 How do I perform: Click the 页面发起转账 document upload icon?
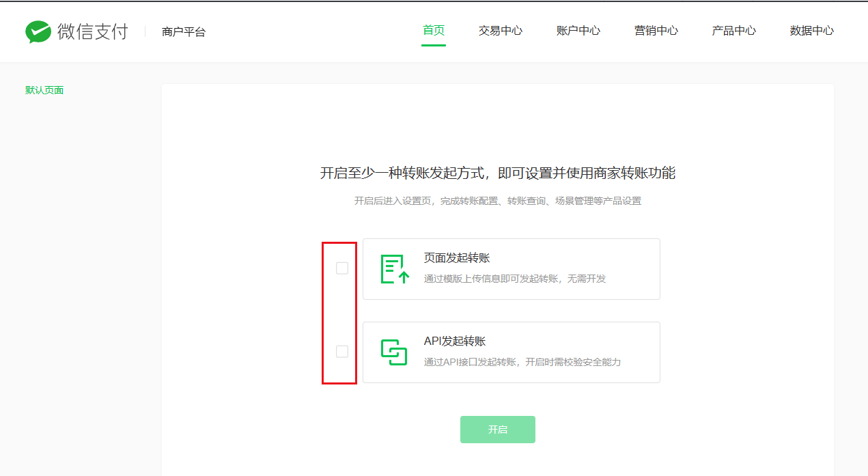click(394, 269)
